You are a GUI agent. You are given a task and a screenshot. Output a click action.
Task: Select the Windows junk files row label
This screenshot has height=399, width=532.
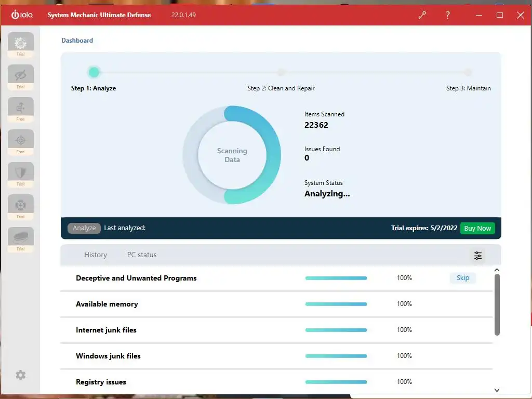pos(108,356)
